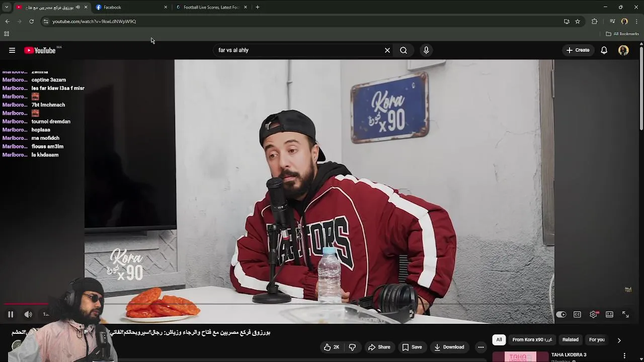Screen dimensions: 644x362
Task: Open Chrome profile avatar
Action: click(x=624, y=21)
